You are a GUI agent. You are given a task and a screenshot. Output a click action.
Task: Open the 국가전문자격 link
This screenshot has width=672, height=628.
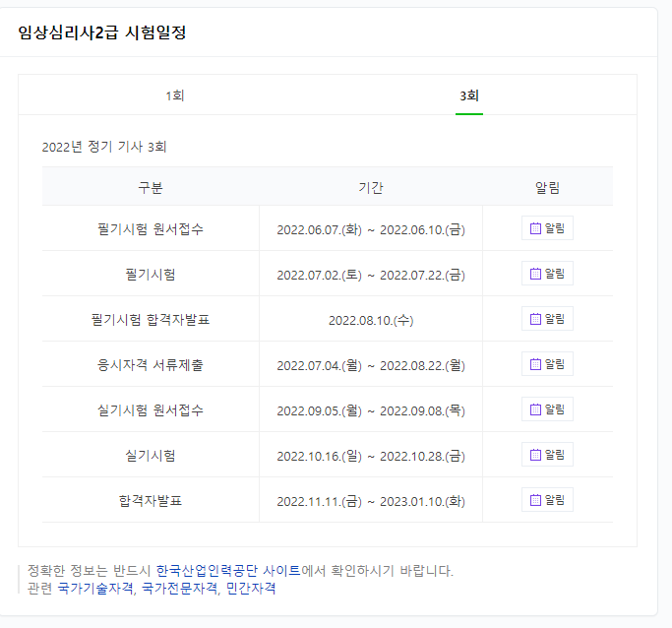(x=179, y=588)
